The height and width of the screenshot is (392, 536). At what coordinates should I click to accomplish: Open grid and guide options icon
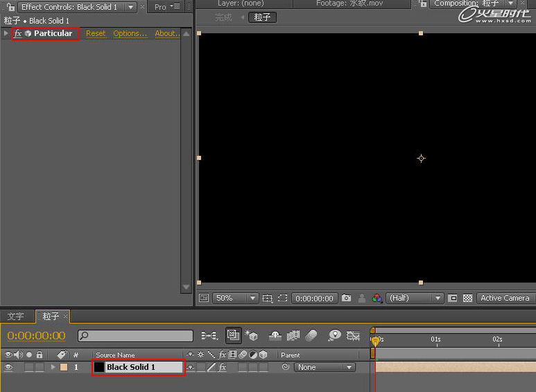click(x=268, y=299)
